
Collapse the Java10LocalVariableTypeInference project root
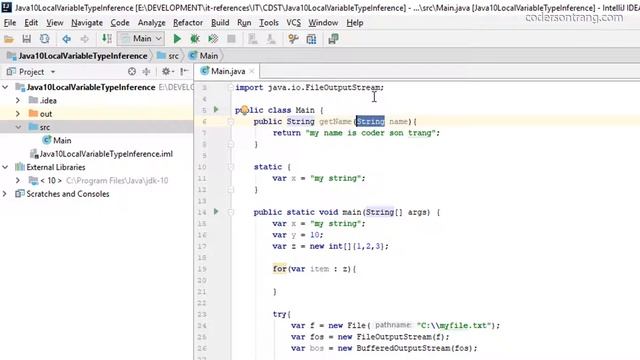(x=5, y=87)
